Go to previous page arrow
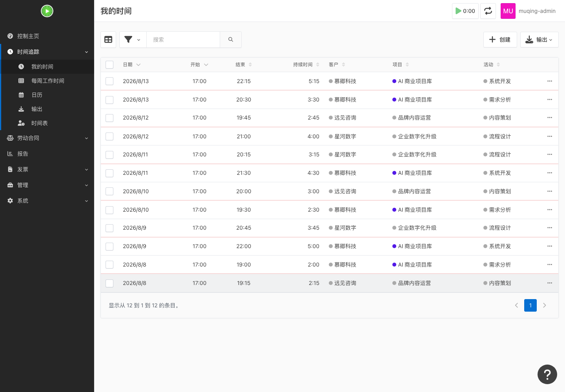 pyautogui.click(x=516, y=305)
